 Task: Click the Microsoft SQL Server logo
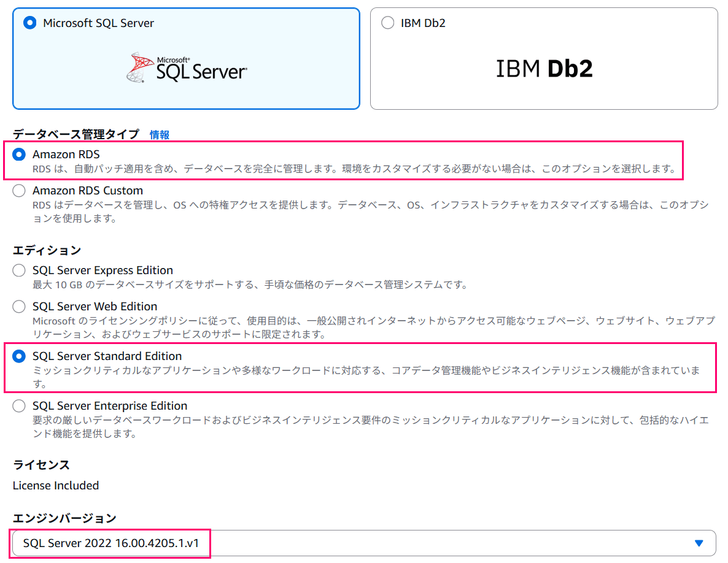(x=187, y=68)
